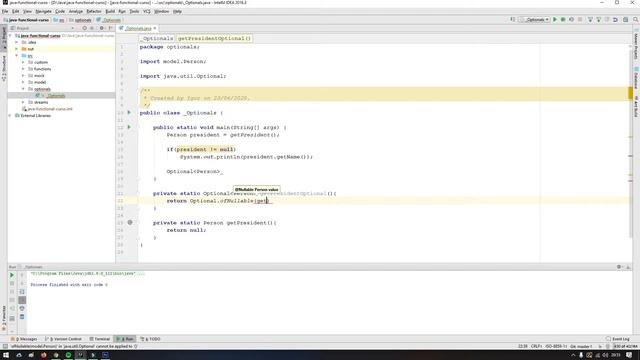Image resolution: width=640 pixels, height=360 pixels.
Task: Click hide Project panel icon
Action: coord(111,28)
